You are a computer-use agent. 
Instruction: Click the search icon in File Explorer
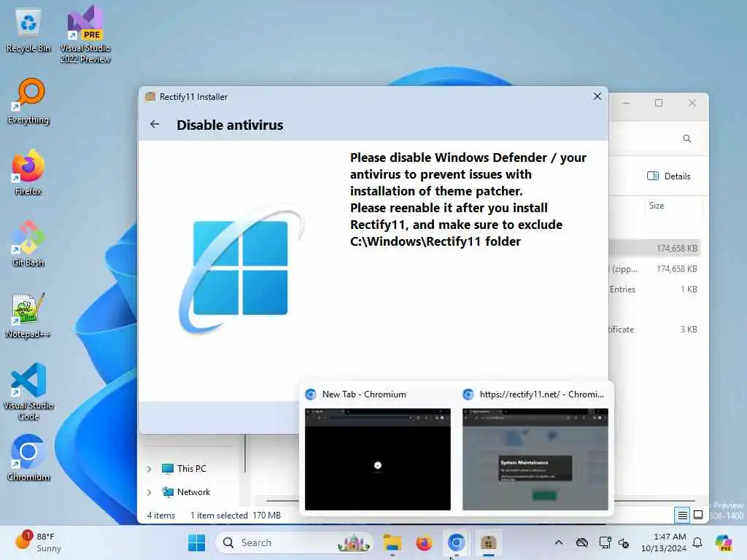click(x=686, y=139)
